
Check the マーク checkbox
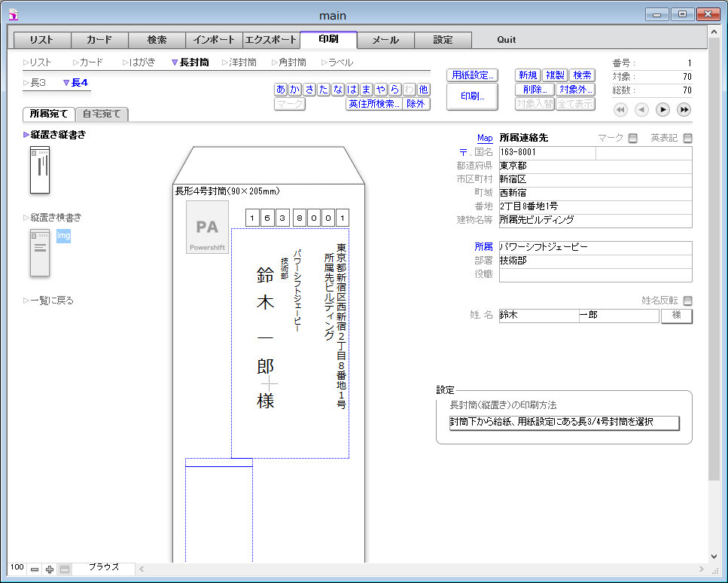point(632,138)
